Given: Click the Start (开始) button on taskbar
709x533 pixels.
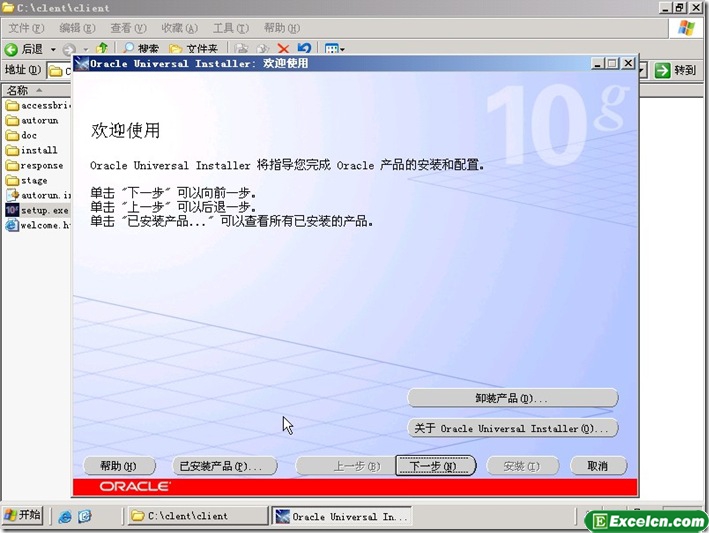Looking at the screenshot, I should [x=23, y=515].
